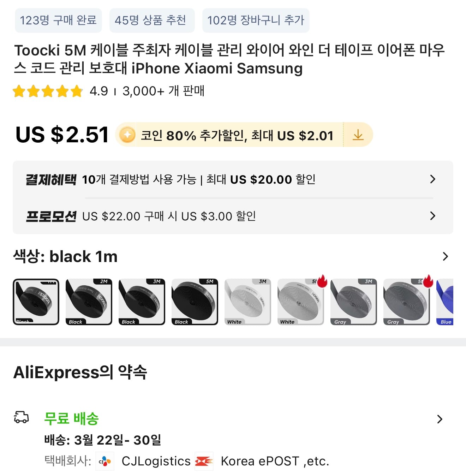Choose the White 3M variant

click(248, 302)
